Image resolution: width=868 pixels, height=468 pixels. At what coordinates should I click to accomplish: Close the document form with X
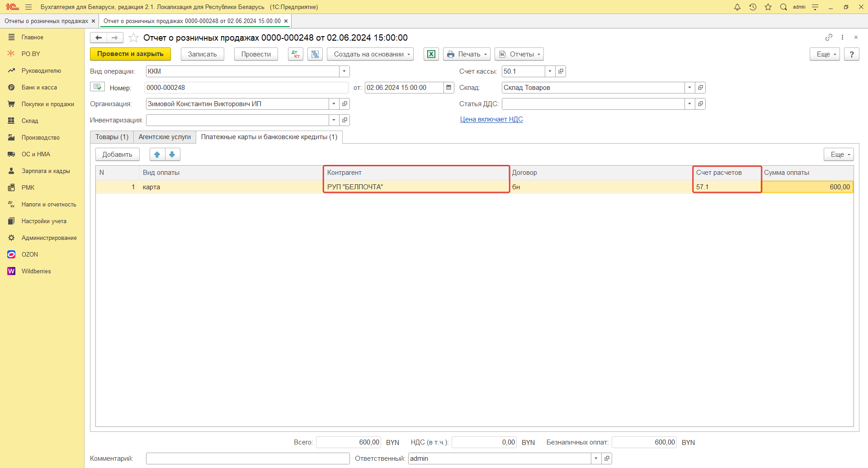click(x=856, y=37)
